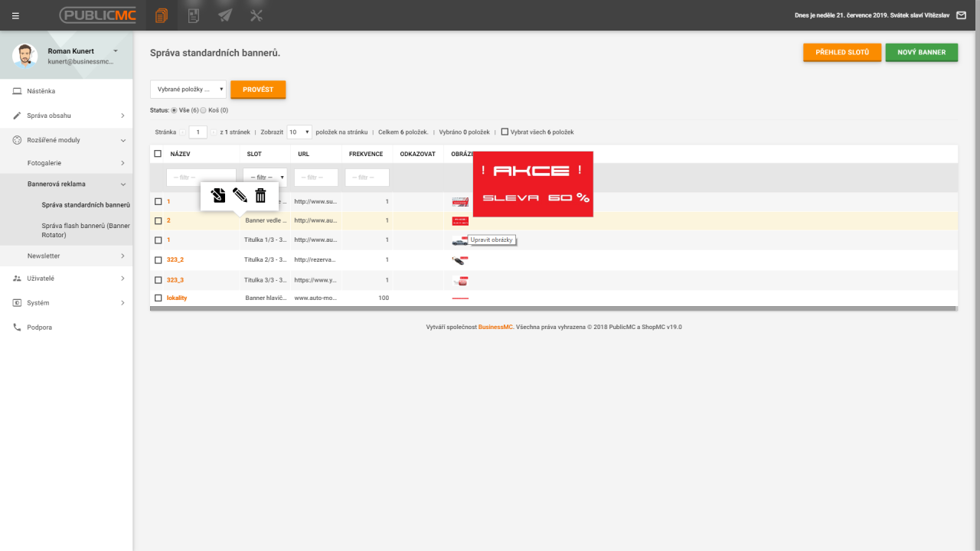This screenshot has width=980, height=551.
Task: Check the checkbox for banner 2
Action: (x=158, y=220)
